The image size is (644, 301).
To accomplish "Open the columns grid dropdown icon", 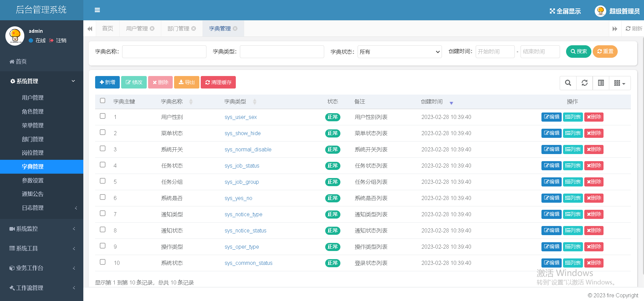I will pyautogui.click(x=620, y=83).
